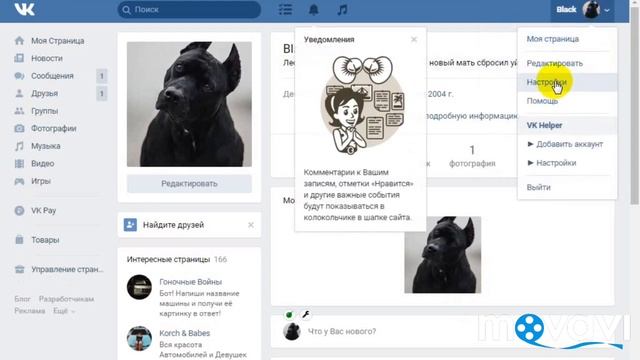Expand VK Helper Настройки item

click(x=552, y=163)
